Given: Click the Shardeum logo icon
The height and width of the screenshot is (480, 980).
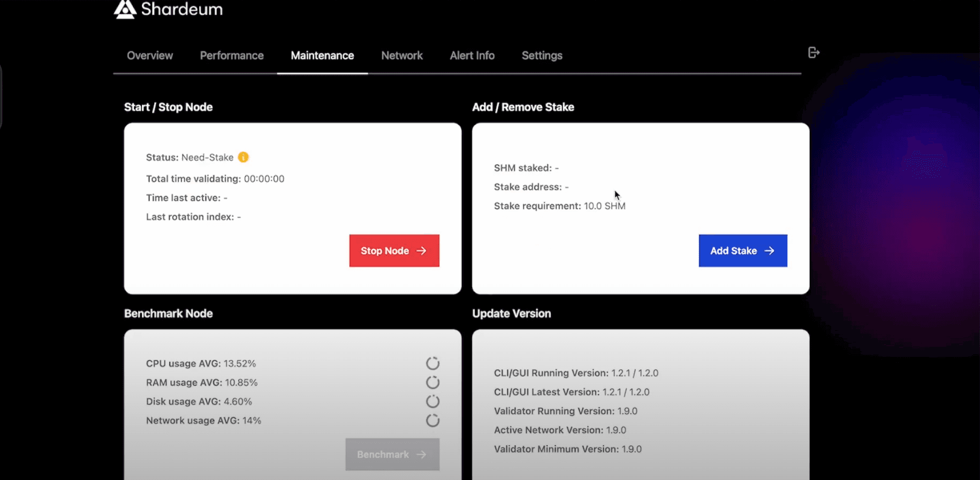Looking at the screenshot, I should point(125,9).
